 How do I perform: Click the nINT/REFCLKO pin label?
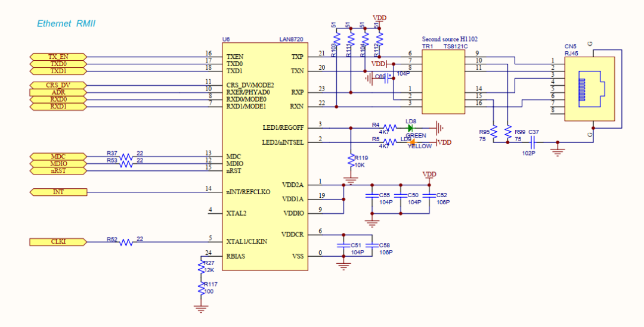tap(248, 192)
